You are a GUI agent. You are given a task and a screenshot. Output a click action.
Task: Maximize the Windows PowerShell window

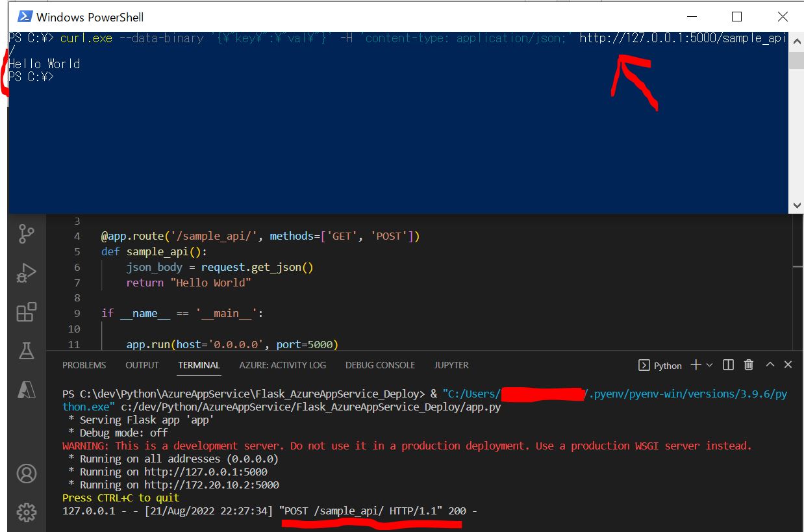coord(736,17)
